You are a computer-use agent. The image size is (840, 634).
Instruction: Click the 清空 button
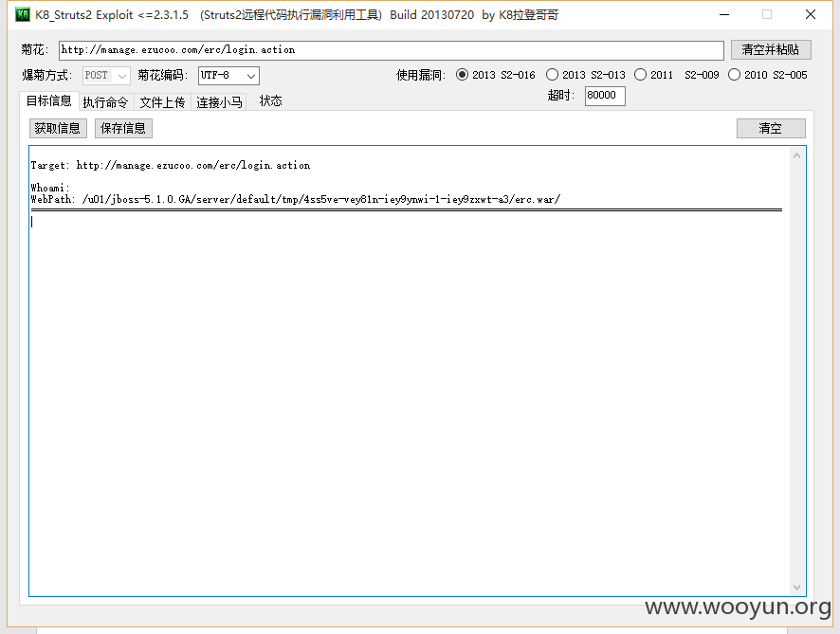(771, 129)
